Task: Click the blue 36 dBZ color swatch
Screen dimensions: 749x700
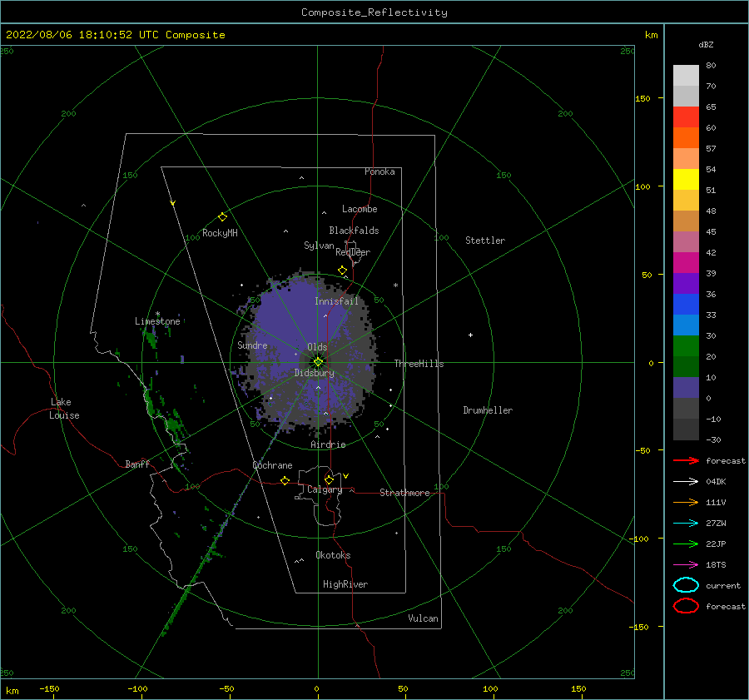Action: click(x=686, y=304)
